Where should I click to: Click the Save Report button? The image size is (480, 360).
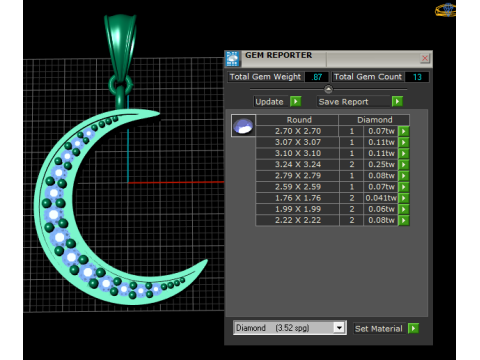point(353,102)
